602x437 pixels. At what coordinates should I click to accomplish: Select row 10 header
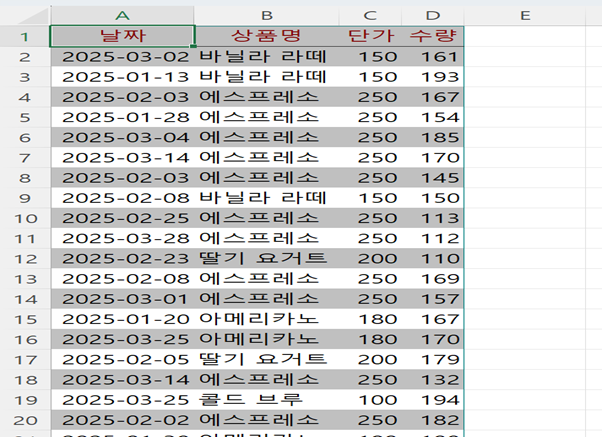tap(25, 218)
